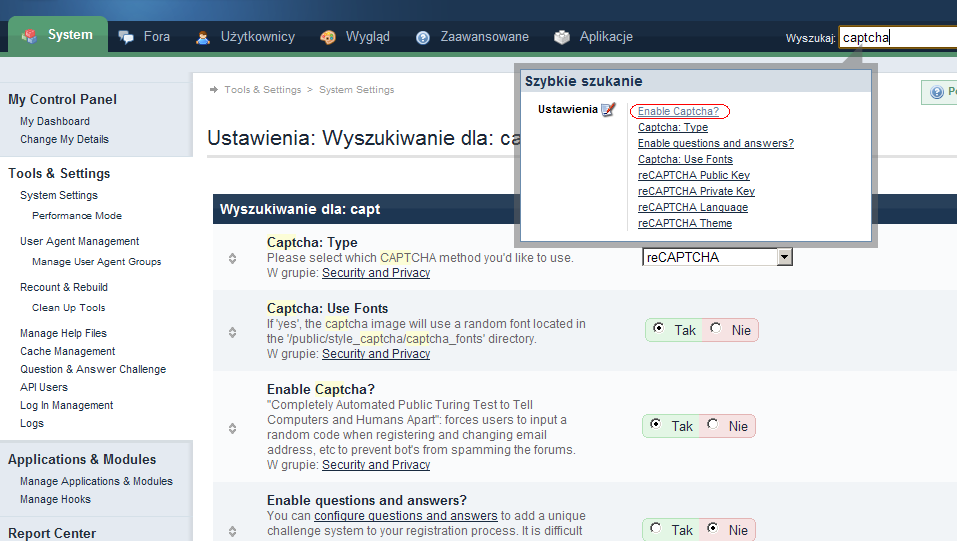The width and height of the screenshot is (957, 541).
Task: Click the reCAPTCHA Public Key search result
Action: coord(694,175)
